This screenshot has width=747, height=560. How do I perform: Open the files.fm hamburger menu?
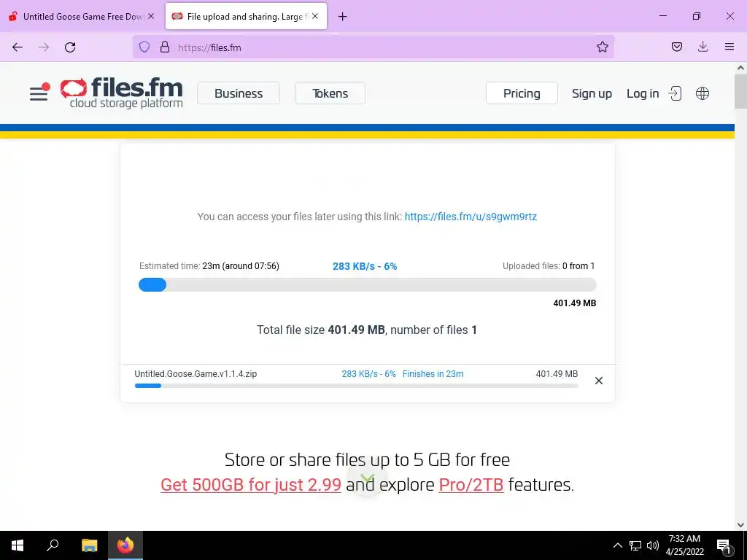coord(39,93)
